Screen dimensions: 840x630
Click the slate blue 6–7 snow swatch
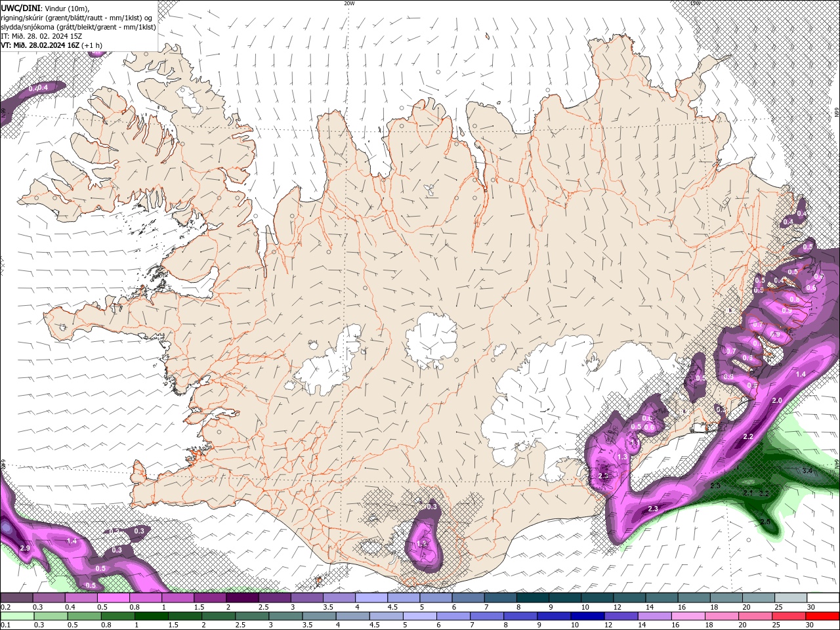pos(469,598)
